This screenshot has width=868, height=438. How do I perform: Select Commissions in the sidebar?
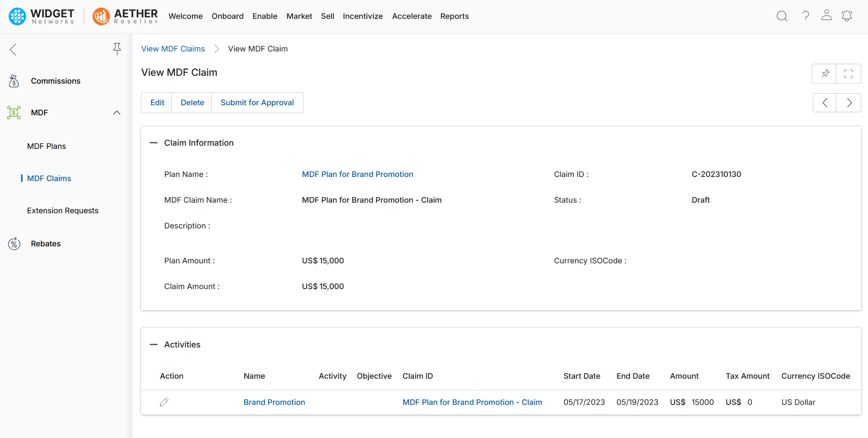tap(56, 81)
